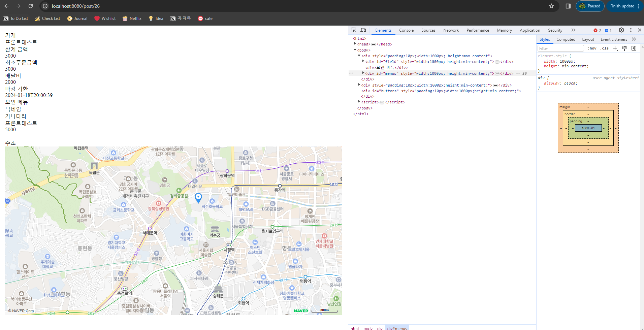Image resolution: width=644 pixels, height=330 pixels.
Task: Toggle rendering emulations paintbrush icon
Action: [x=624, y=48]
